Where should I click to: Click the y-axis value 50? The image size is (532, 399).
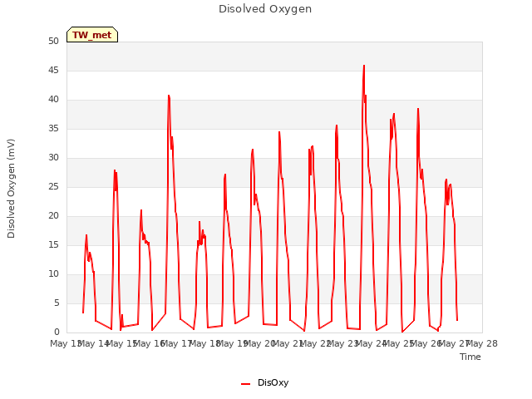pyautogui.click(x=53, y=42)
